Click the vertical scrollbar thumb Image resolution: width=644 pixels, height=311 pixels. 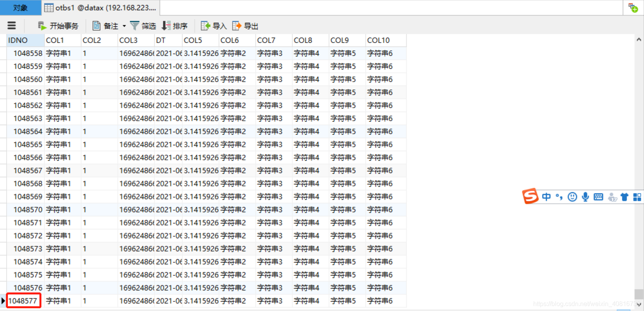[639, 294]
